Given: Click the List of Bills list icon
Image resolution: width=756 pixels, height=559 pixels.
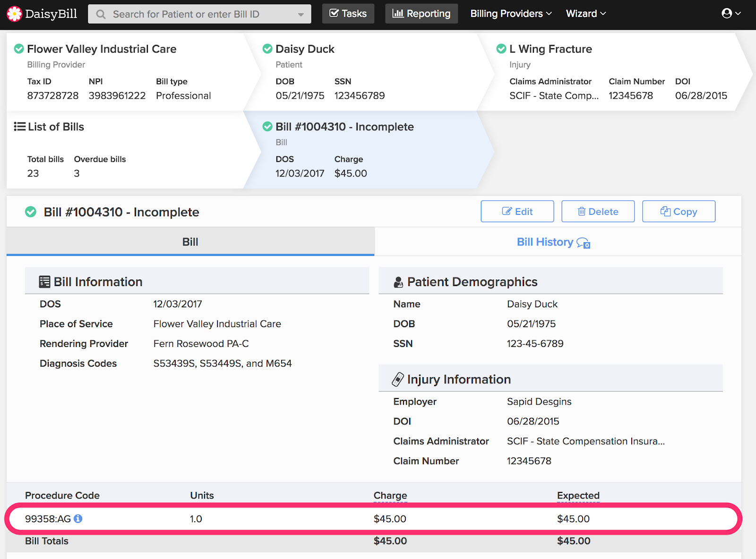Looking at the screenshot, I should [19, 127].
